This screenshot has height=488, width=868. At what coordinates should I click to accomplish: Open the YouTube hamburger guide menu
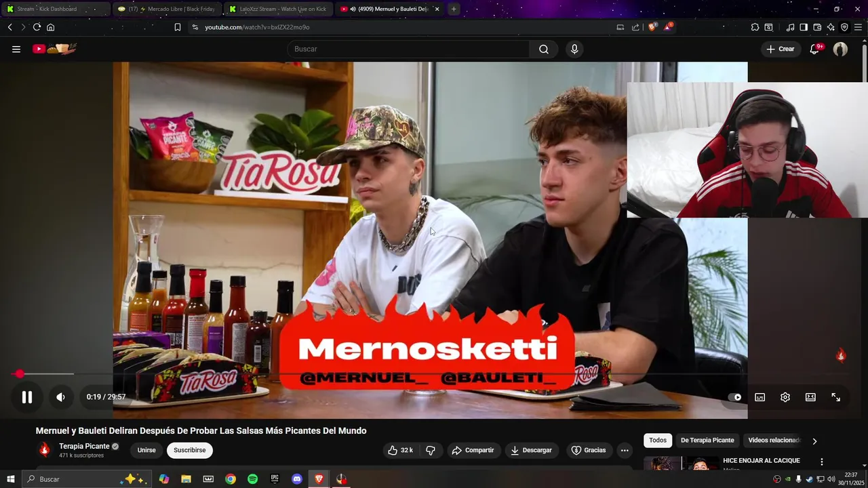coord(16,49)
